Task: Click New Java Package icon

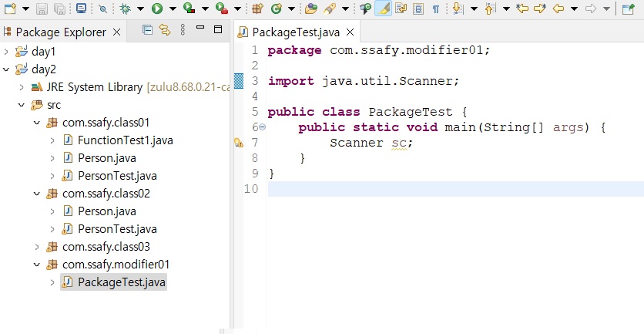Action: pos(257,8)
